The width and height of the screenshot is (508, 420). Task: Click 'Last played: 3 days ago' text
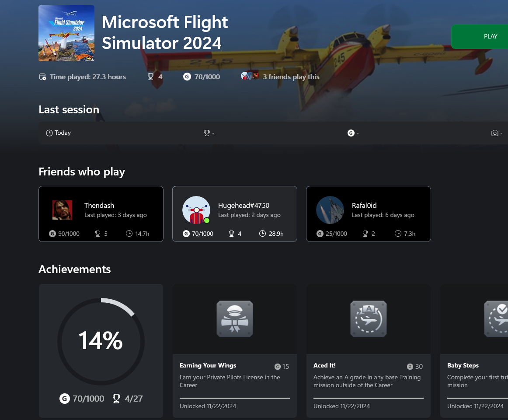(x=115, y=215)
